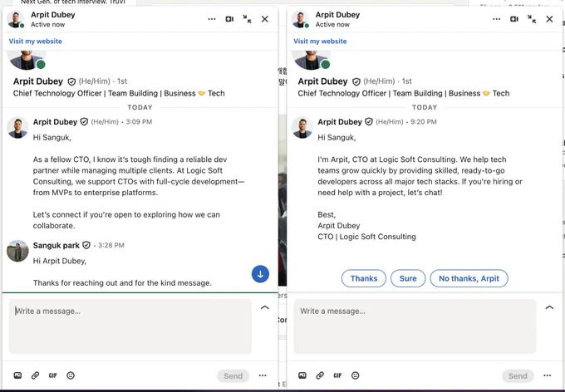
Task: Click verification badge beside Arpit Dubey in left intro
Action: pos(71,81)
